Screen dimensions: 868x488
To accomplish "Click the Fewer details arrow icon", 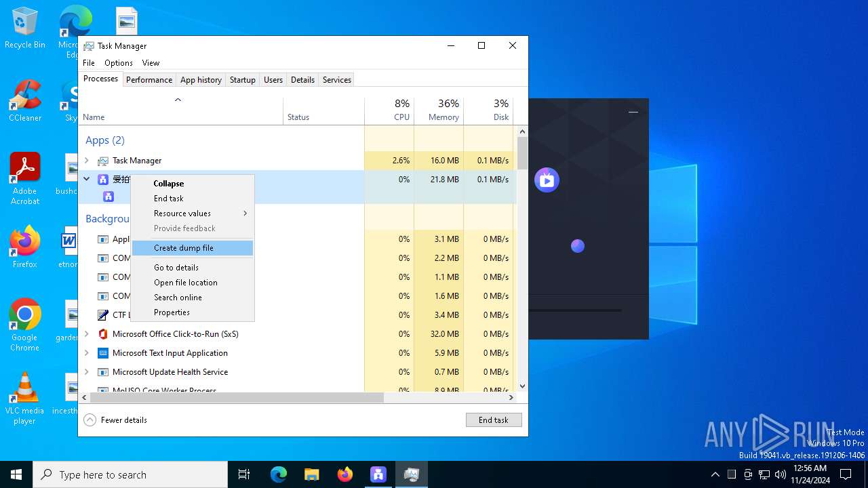I will [x=90, y=420].
